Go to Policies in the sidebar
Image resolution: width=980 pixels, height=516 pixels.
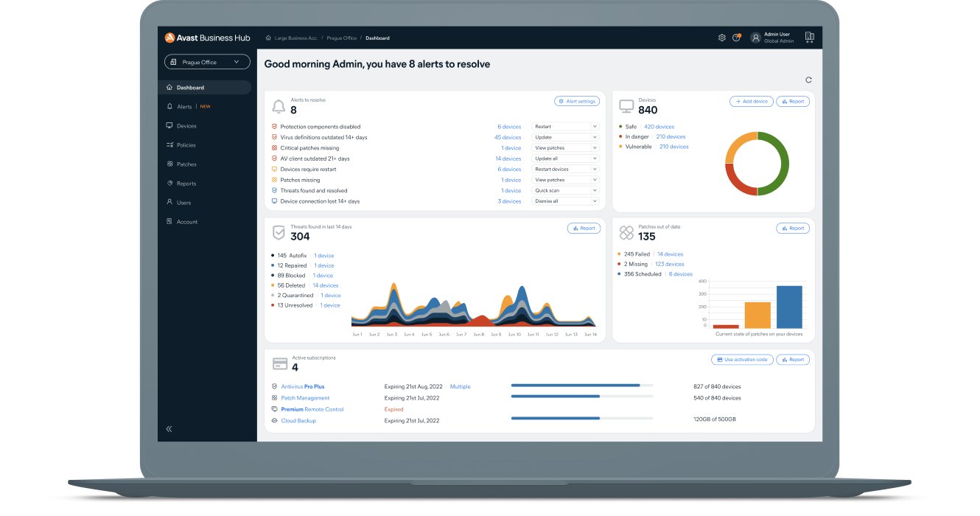[x=186, y=145]
